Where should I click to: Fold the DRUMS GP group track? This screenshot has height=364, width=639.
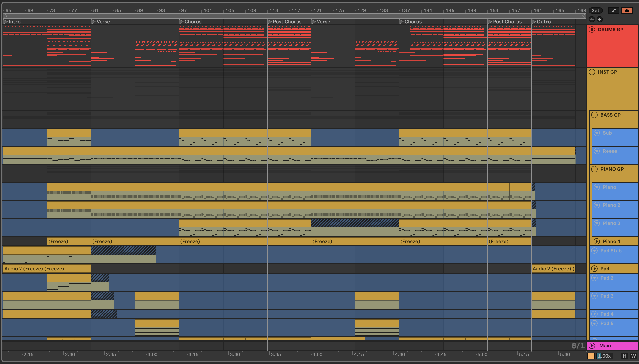(592, 30)
